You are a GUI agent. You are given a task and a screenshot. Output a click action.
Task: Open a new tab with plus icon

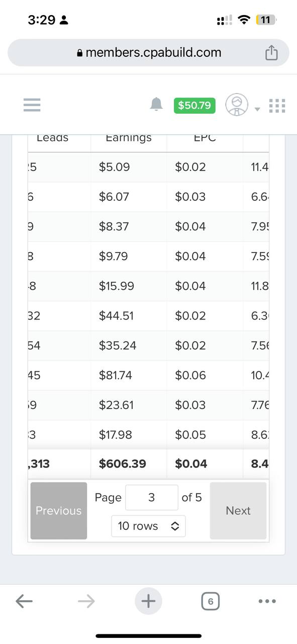tap(148, 601)
